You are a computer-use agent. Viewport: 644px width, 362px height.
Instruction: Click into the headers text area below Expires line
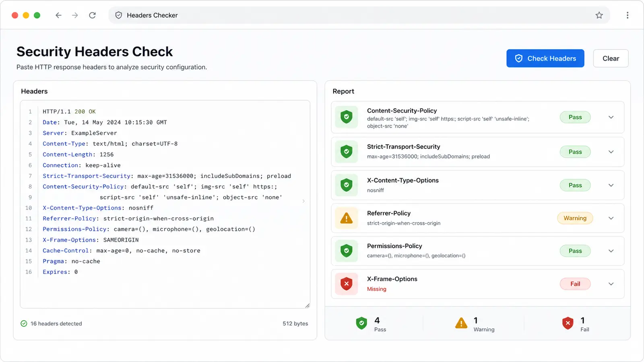coord(165,292)
